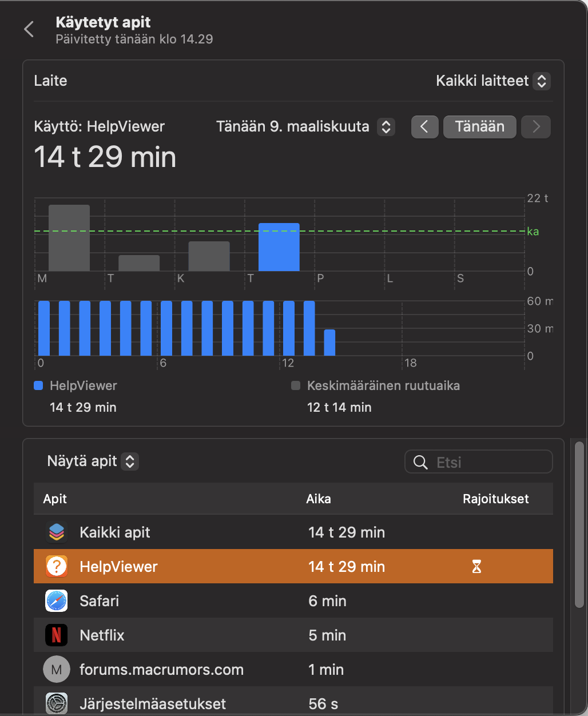This screenshot has height=716, width=588.
Task: Click the forums.macrumors.com 1 min value
Action: [326, 669]
